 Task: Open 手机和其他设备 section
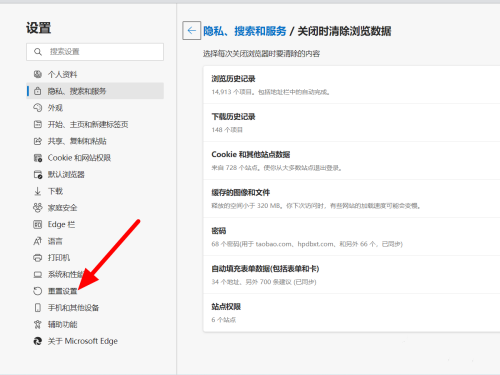pos(95,308)
